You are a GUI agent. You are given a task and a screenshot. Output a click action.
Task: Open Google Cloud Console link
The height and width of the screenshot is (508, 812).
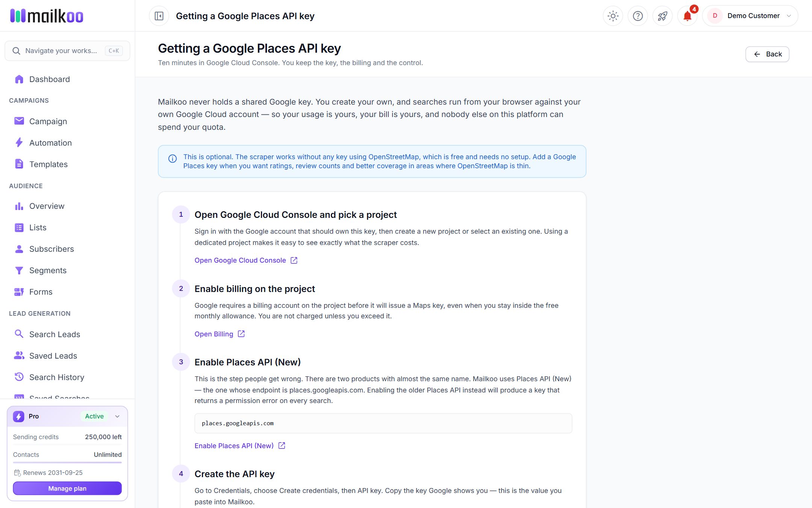point(246,260)
